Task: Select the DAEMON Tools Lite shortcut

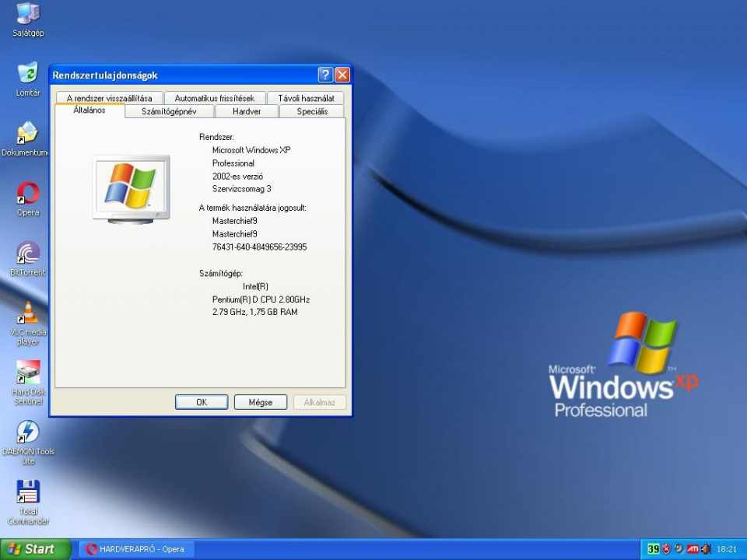Action: 28,443
